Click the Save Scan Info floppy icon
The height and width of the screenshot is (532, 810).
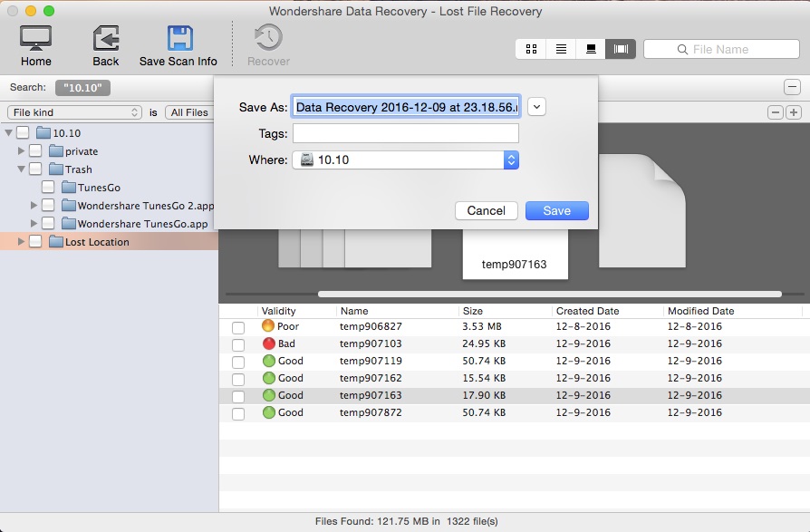[x=179, y=38]
